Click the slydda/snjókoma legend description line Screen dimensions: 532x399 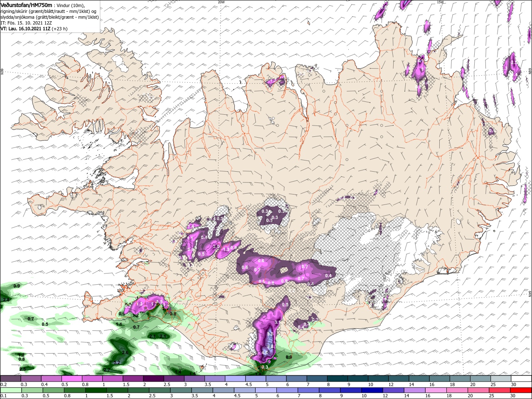point(49,17)
